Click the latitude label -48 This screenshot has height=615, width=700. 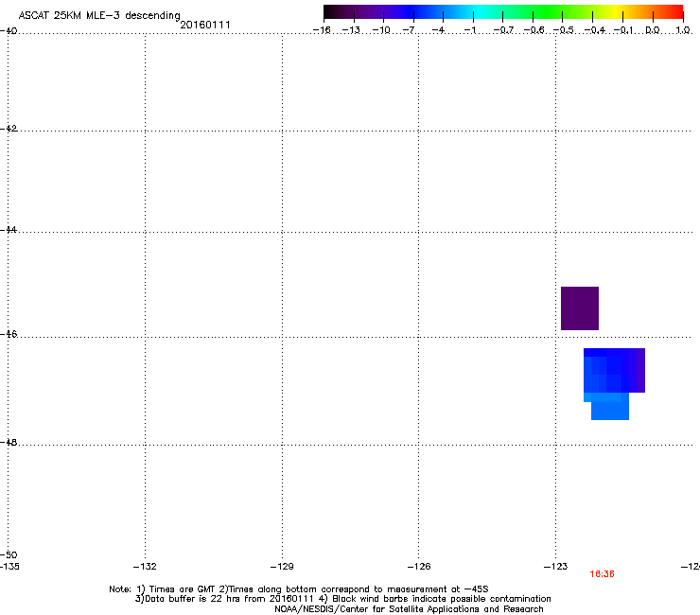tap(9, 442)
